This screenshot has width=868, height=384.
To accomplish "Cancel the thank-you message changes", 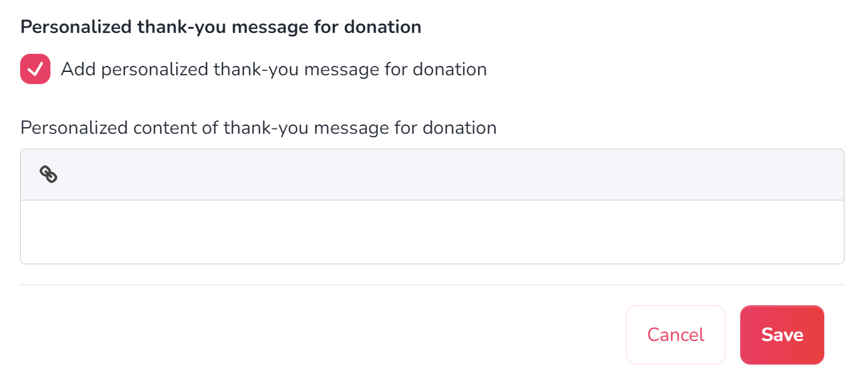I will pos(676,335).
